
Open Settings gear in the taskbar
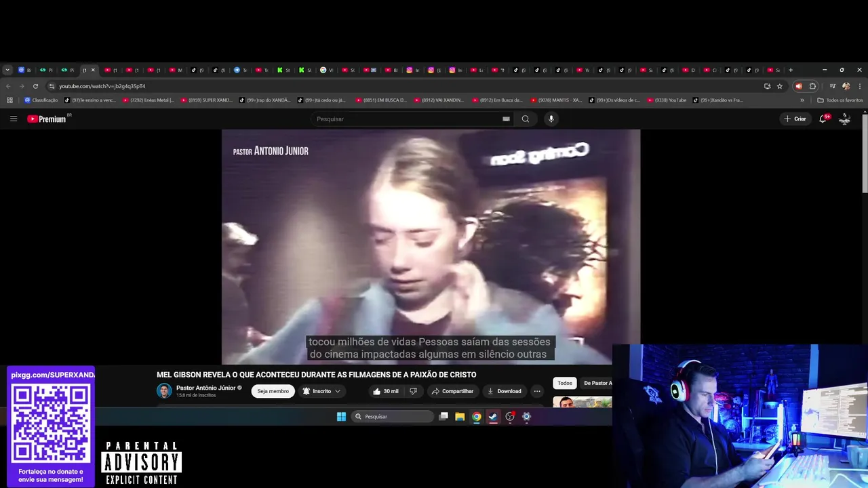526,416
